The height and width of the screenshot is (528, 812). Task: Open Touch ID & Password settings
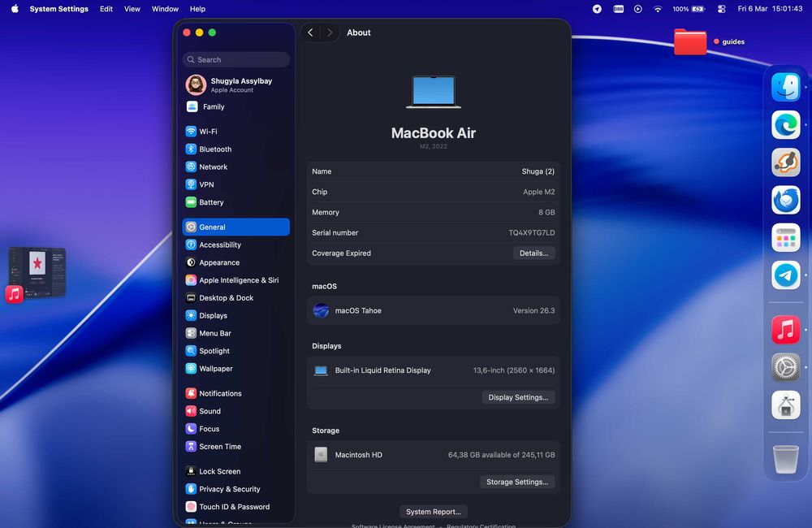click(235, 507)
